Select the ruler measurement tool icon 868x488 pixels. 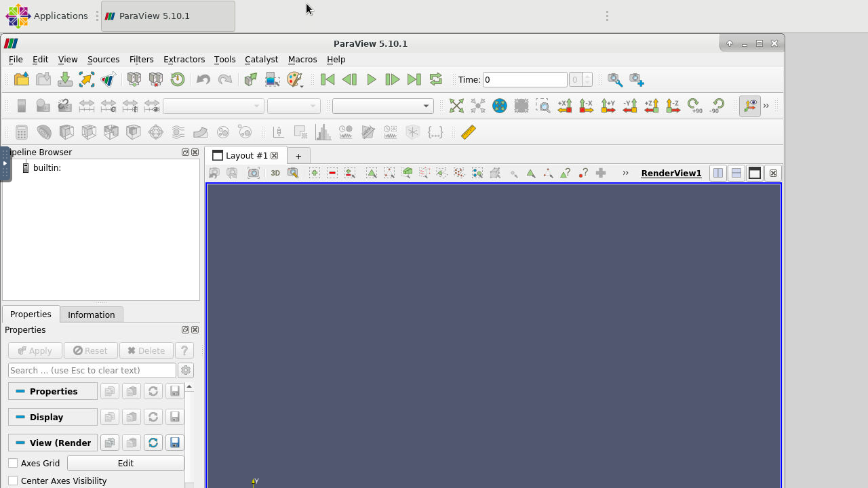(x=468, y=132)
